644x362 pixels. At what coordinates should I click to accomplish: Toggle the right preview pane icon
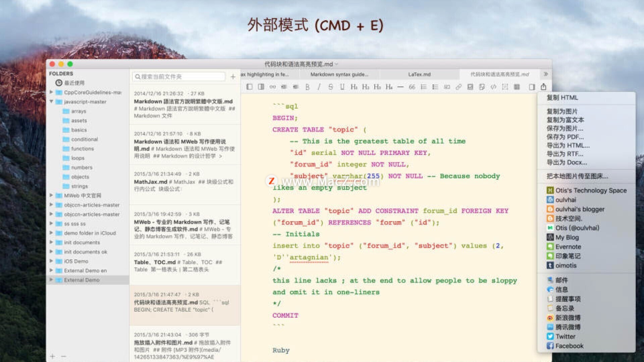(x=532, y=87)
